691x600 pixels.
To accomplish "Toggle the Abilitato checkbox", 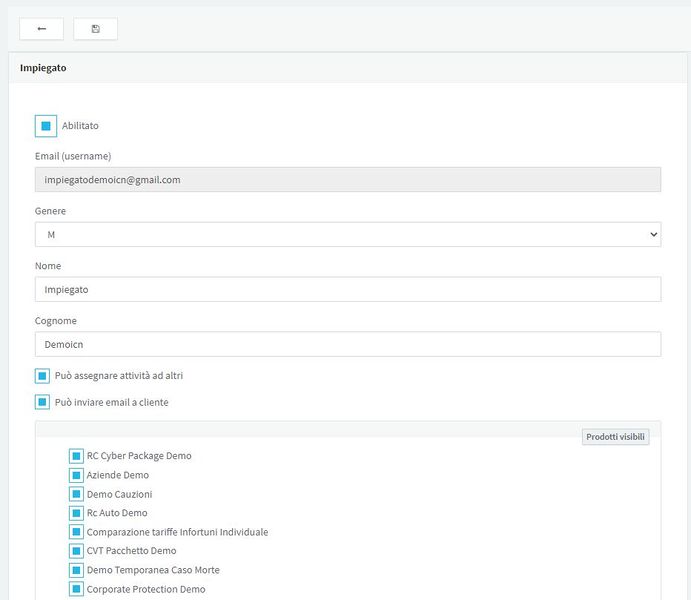I will (x=46, y=126).
